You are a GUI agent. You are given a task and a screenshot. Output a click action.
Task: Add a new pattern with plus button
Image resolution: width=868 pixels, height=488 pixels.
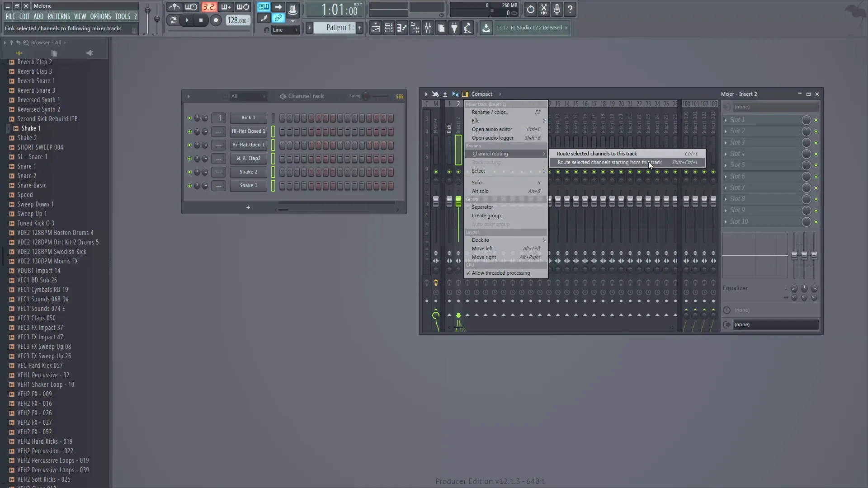click(360, 28)
